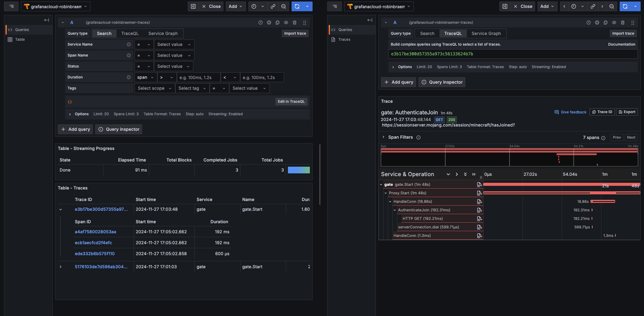
Task: Click the refresh icon in the right pane
Action: 625,6
